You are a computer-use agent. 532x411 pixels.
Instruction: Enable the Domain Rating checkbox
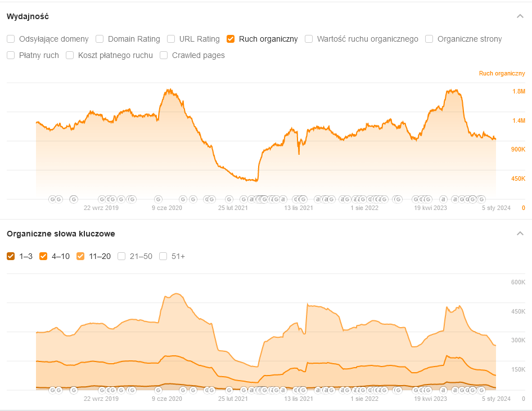pyautogui.click(x=100, y=39)
